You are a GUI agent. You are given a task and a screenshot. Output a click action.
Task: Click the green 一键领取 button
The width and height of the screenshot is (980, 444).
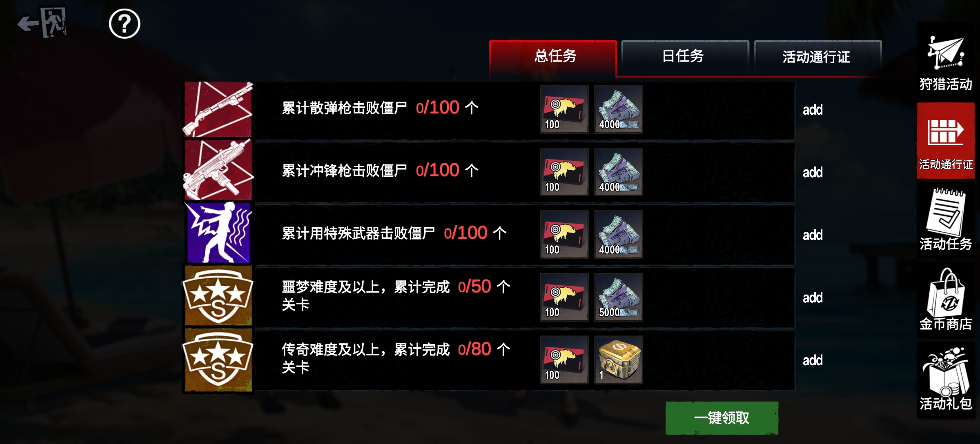722,418
